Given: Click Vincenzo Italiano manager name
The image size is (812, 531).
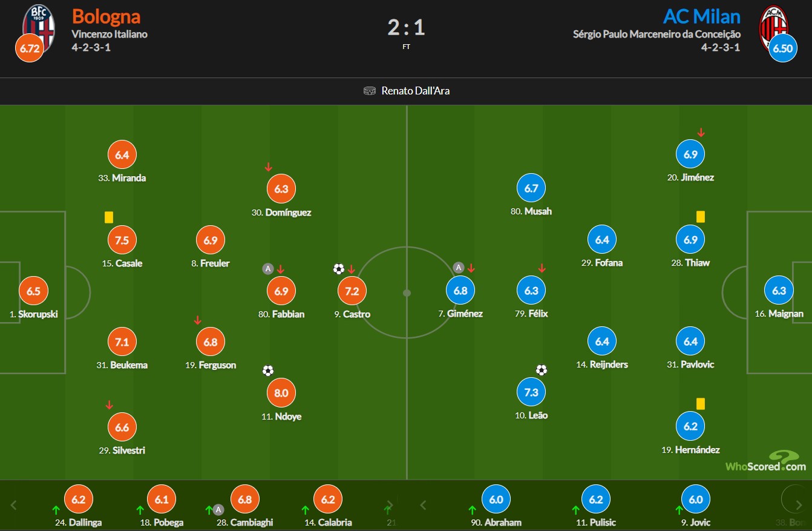Looking at the screenshot, I should pos(110,34).
